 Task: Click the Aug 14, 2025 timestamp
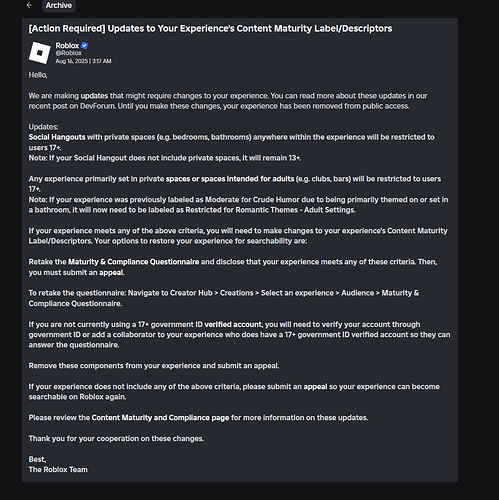tap(83, 61)
